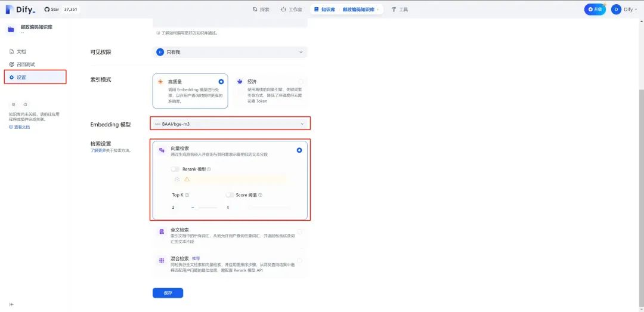The image size is (644, 312).
Task: Open the 工作室 tab
Action: tap(292, 9)
